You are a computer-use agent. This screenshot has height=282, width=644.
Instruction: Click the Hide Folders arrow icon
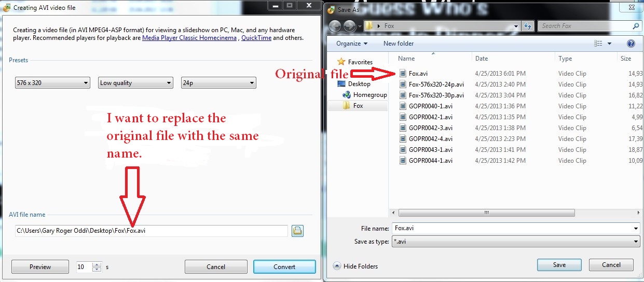coord(337,266)
